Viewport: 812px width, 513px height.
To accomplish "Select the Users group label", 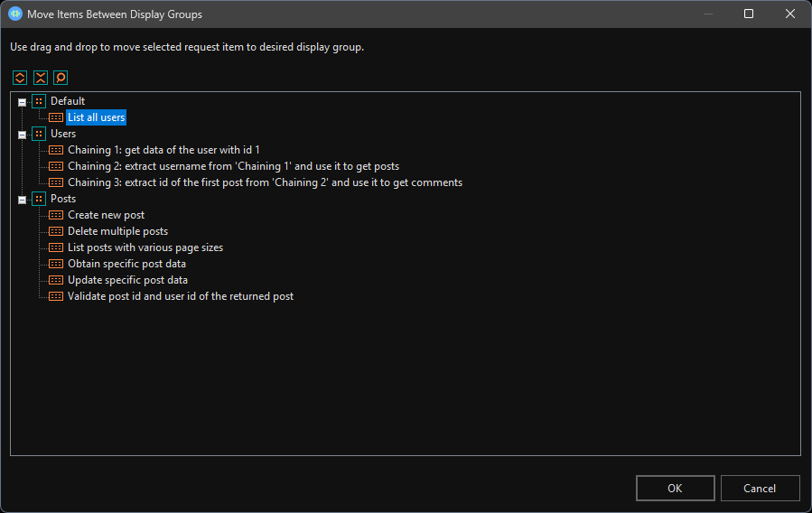I will [63, 134].
